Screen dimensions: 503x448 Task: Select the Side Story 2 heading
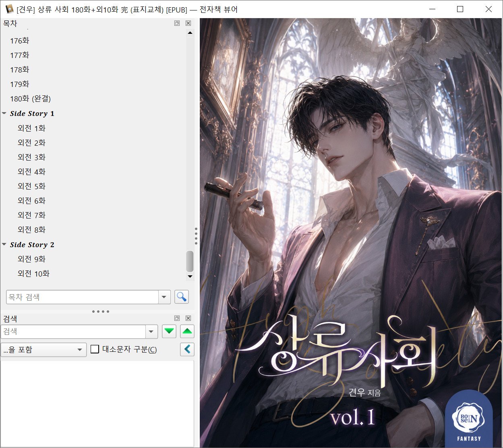point(32,245)
